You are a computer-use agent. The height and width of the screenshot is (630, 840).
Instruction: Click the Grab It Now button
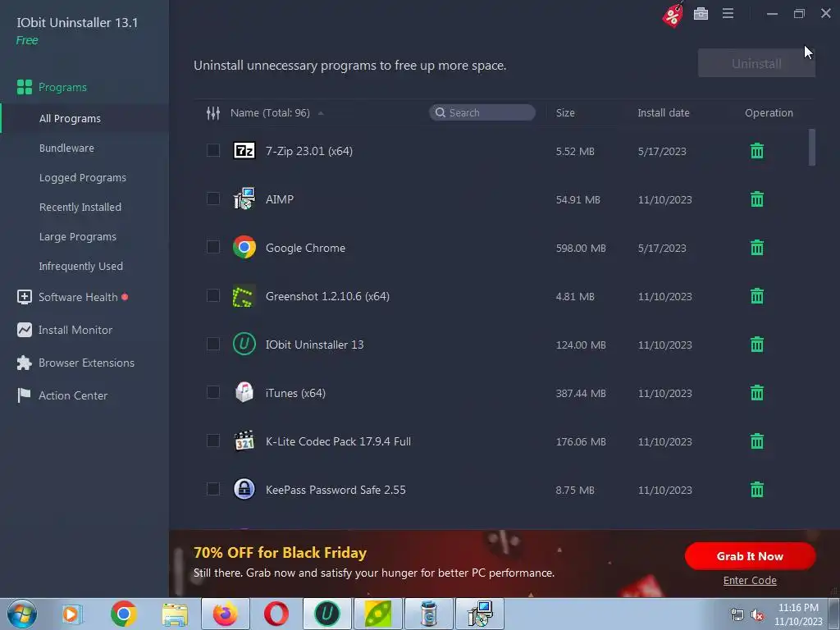pyautogui.click(x=750, y=556)
